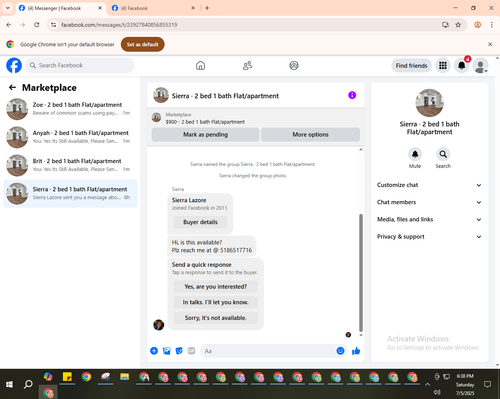Show hidden system tray icons
500x399 pixels.
pos(427,384)
